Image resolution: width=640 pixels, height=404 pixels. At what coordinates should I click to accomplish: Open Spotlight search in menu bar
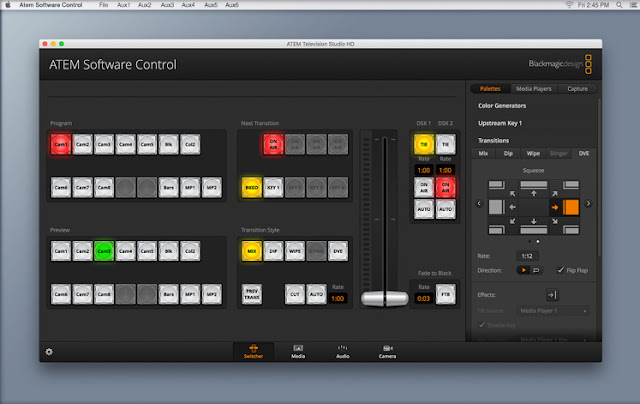click(619, 5)
